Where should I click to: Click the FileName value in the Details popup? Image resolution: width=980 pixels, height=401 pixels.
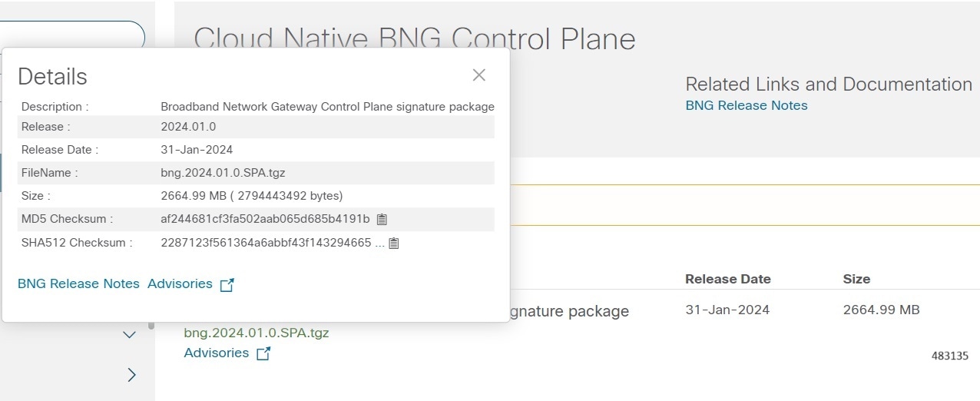pos(223,173)
